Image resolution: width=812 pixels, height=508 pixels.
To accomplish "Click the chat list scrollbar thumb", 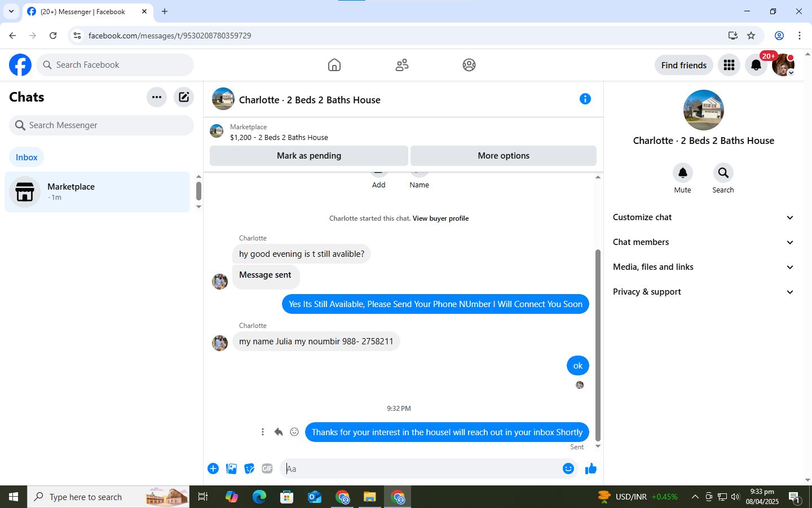I will pyautogui.click(x=198, y=191).
